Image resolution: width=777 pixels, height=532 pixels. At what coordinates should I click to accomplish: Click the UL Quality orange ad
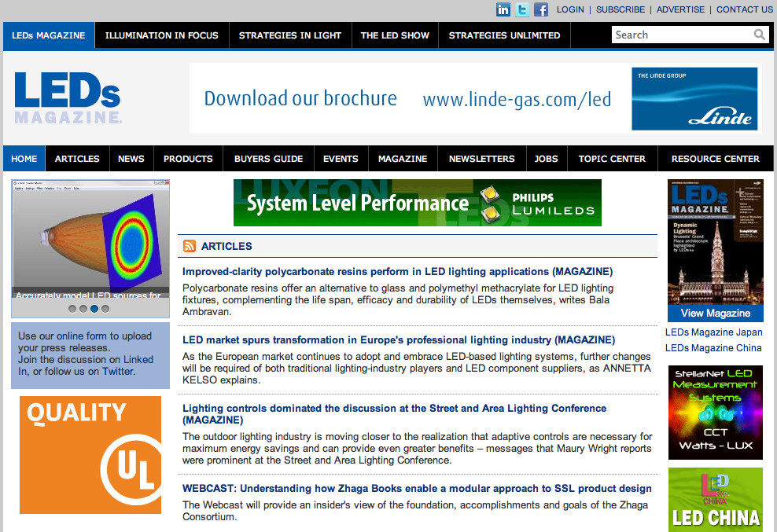90,455
